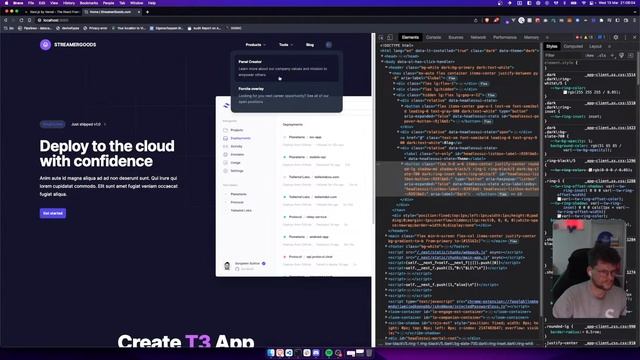Show more DevTools panel tabs
This screenshot has height=360, width=640.
tap(547, 38)
